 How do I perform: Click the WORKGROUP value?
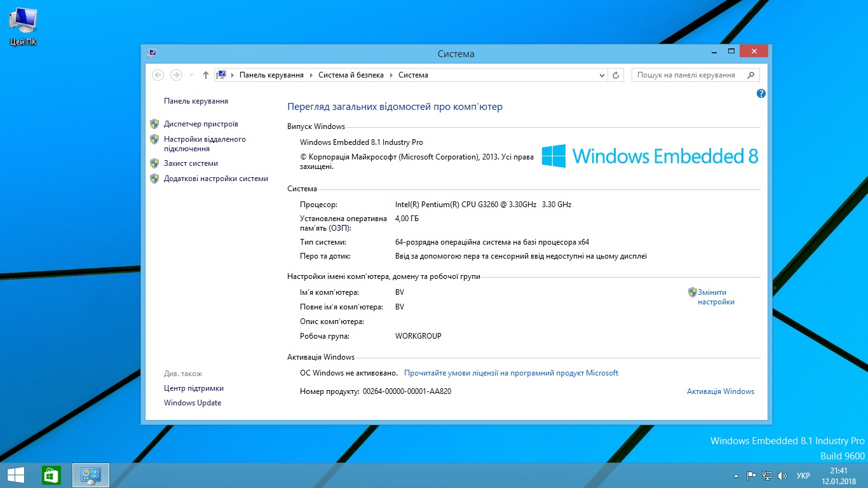pos(418,336)
